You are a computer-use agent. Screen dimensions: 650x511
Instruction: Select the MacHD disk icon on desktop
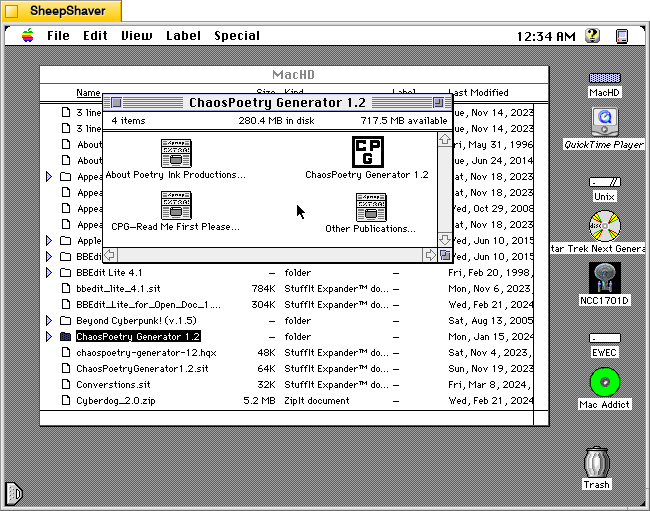coord(604,78)
